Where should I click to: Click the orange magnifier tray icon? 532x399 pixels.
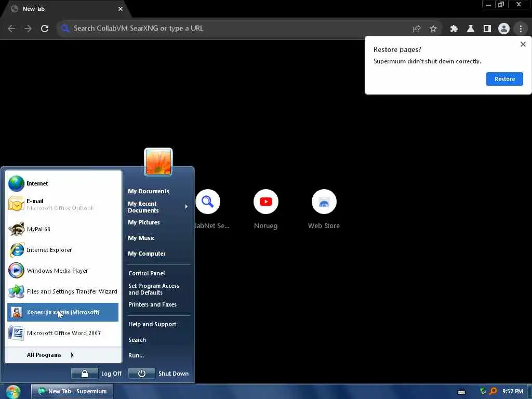point(493,391)
